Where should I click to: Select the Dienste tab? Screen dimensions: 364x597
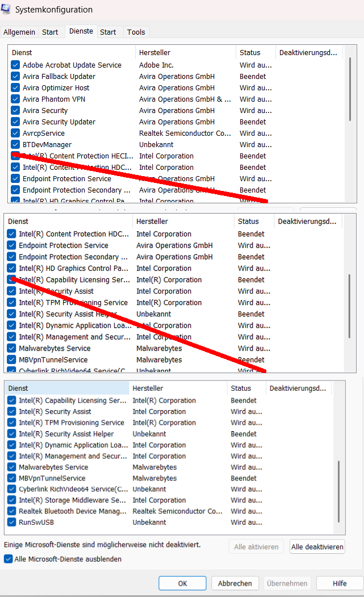tap(81, 31)
